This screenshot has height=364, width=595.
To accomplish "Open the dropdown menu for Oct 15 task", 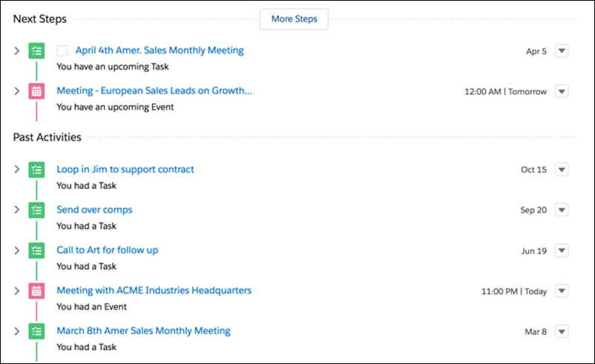I will [x=562, y=170].
